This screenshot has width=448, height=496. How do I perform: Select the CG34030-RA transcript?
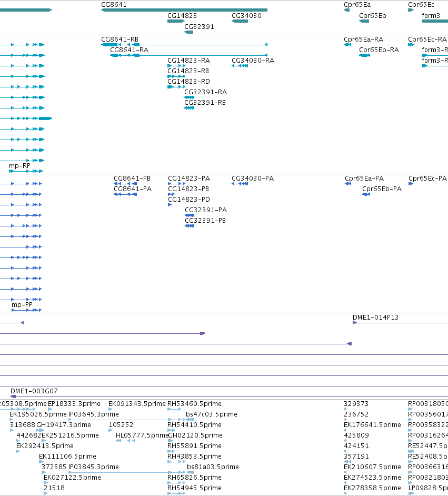(x=240, y=66)
